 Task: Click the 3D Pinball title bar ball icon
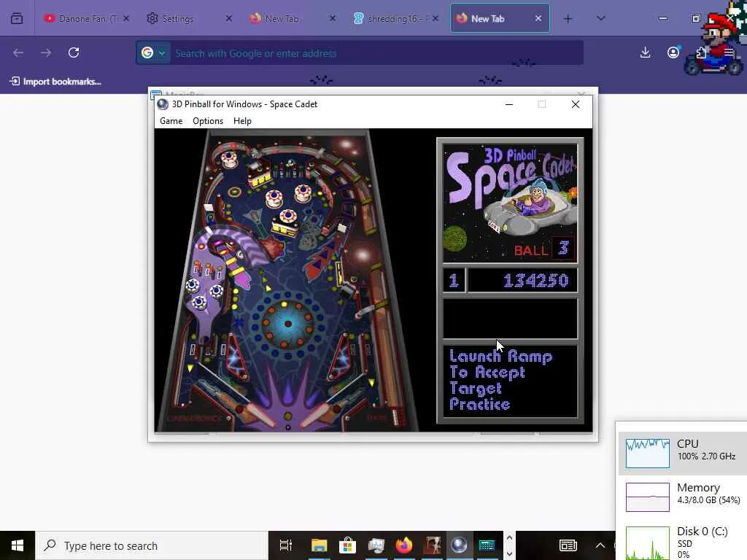point(163,104)
